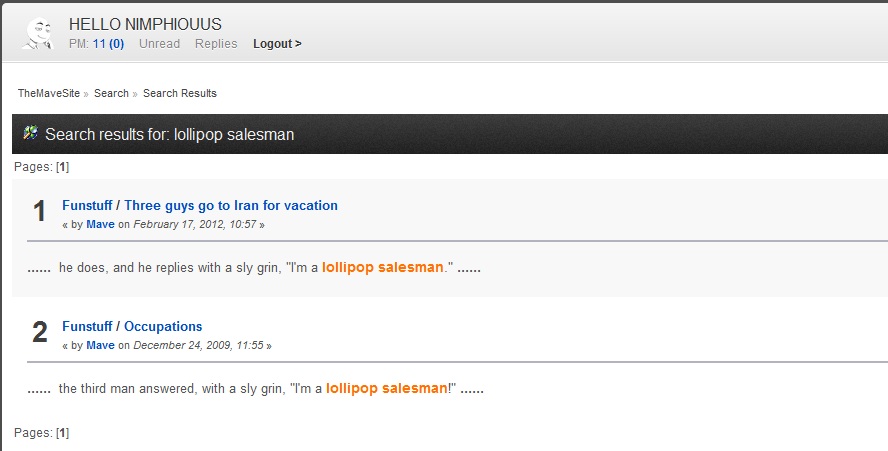Open Funstuff board in result 1
Screen dimensions: 888x451
point(87,205)
